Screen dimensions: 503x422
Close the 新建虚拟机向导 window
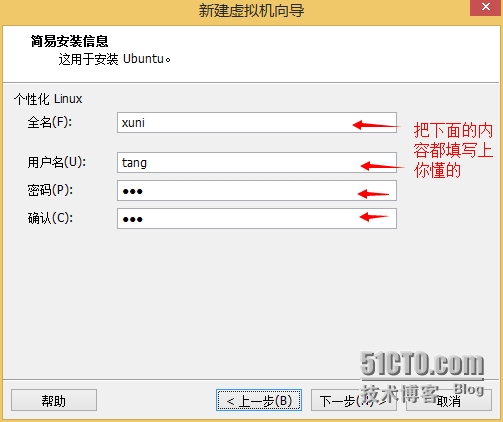[486, 7]
